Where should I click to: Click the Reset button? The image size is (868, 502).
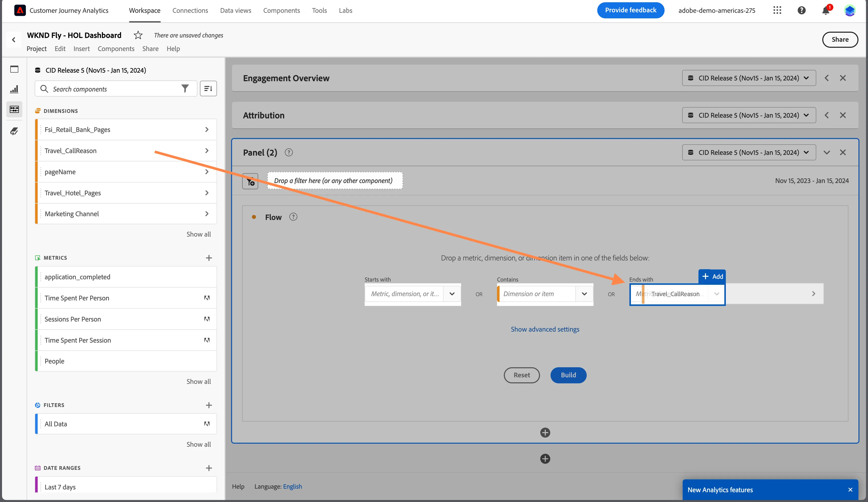coord(522,375)
